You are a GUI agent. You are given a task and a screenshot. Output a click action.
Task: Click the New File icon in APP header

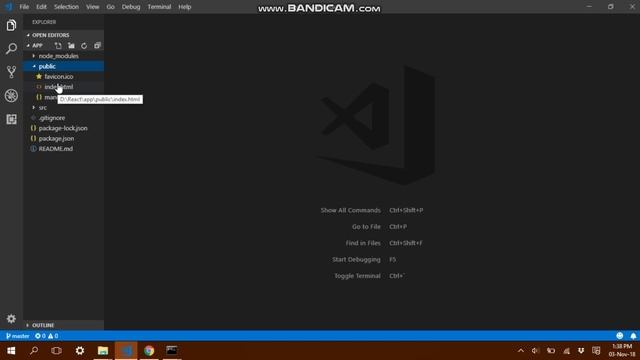58,46
